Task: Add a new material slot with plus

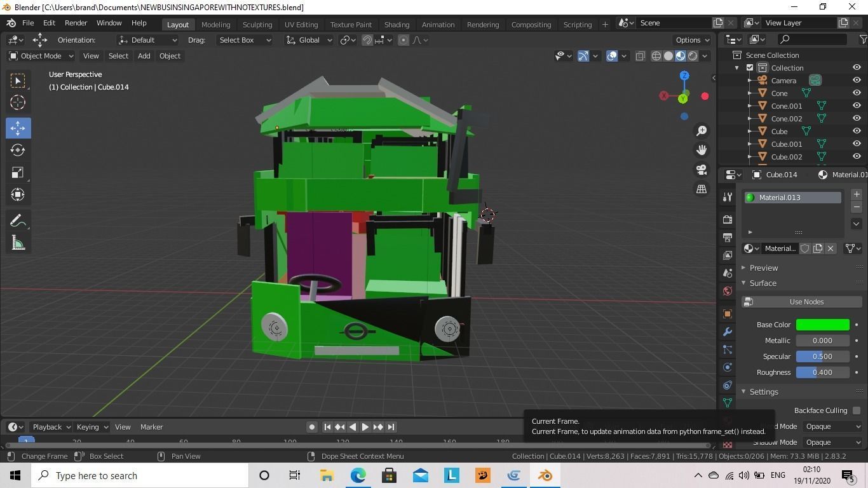Action: coord(857,194)
